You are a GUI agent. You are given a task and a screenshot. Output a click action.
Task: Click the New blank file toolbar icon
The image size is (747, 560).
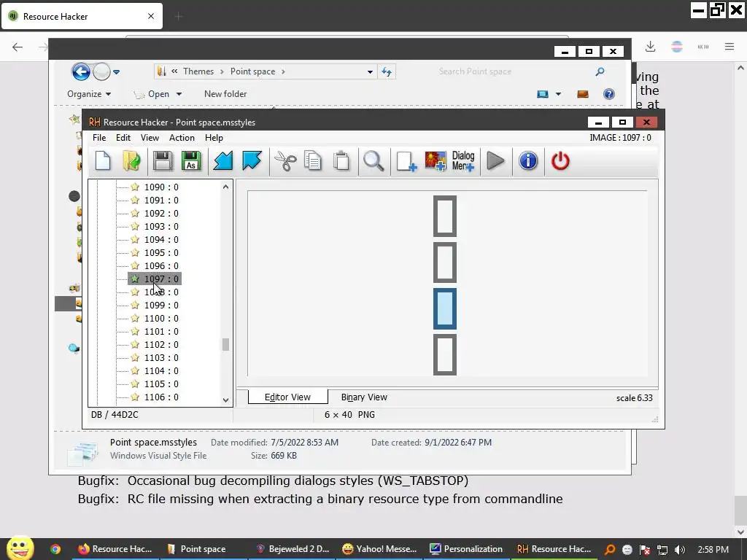pos(103,161)
